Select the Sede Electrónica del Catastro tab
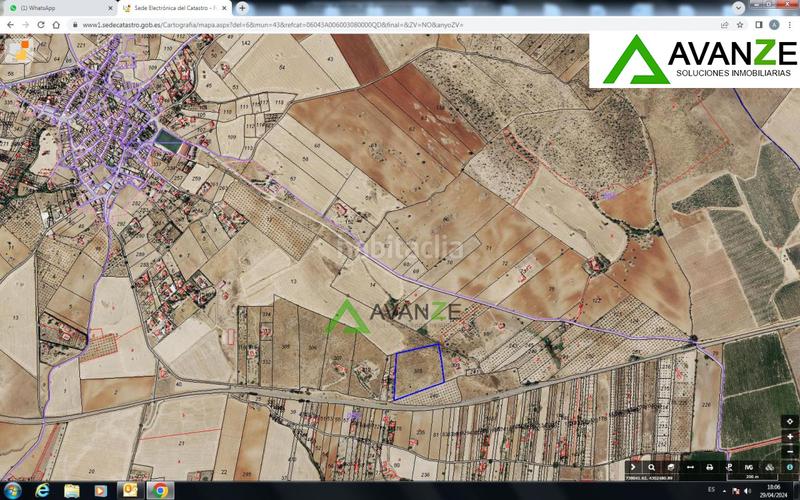800x500 pixels. (170, 7)
